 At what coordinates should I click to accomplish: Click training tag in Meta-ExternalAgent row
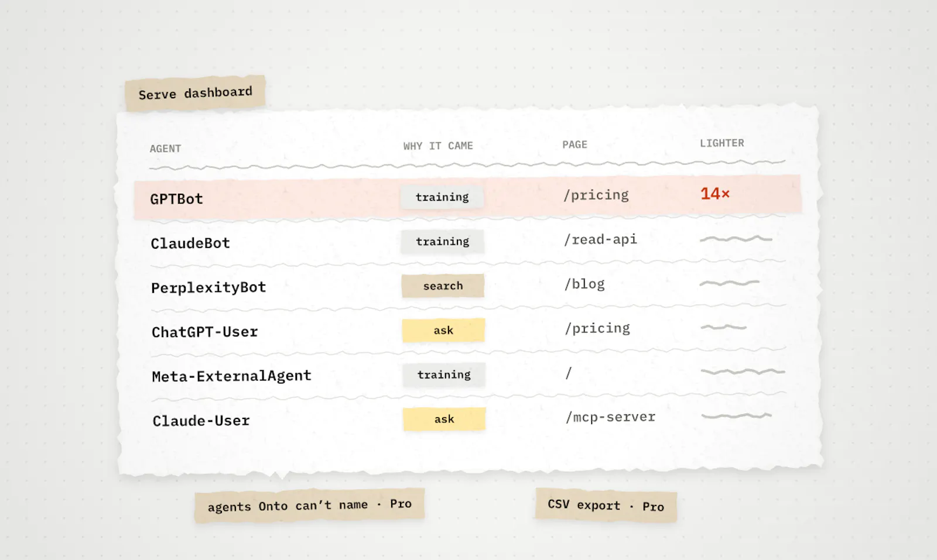(x=444, y=375)
